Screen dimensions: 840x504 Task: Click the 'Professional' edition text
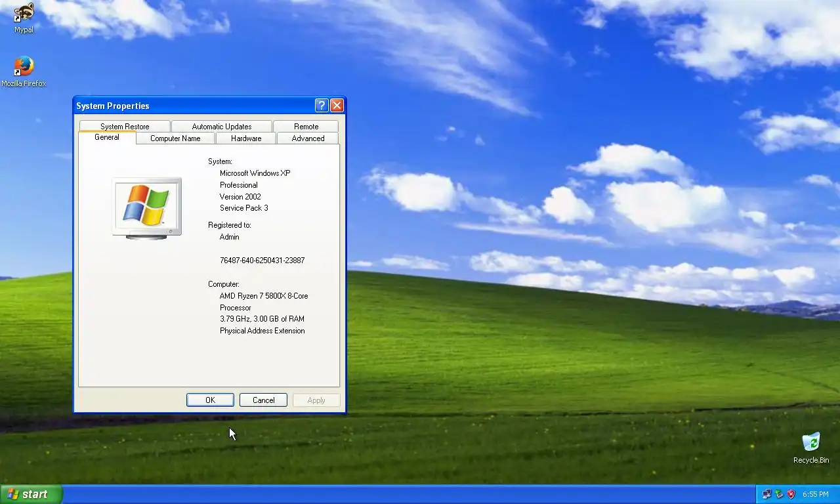coord(239,185)
